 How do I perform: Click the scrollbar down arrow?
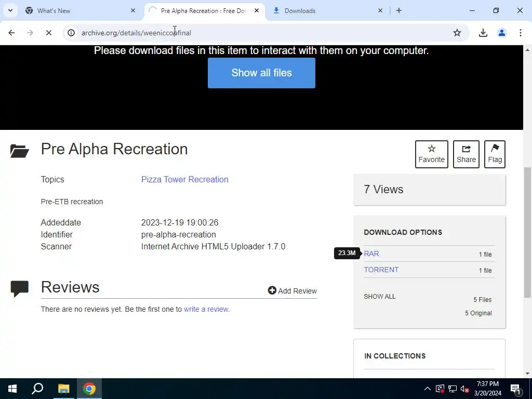[x=527, y=374]
